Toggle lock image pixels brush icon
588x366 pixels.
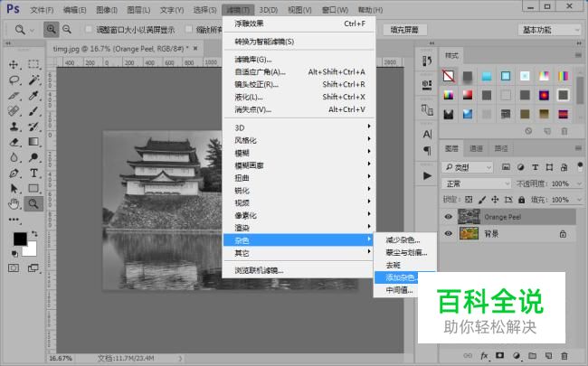[482, 200]
